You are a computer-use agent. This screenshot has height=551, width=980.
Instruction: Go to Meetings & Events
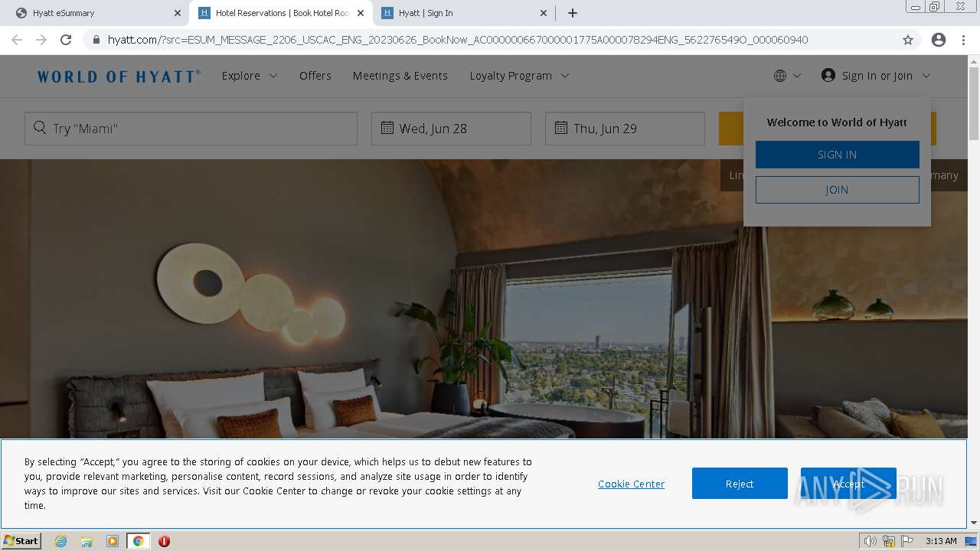[400, 76]
